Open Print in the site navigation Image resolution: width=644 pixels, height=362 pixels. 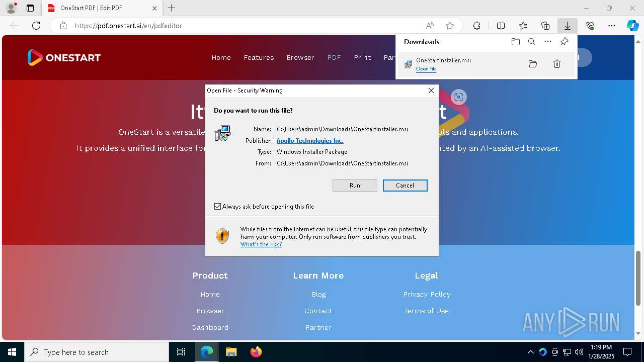click(x=362, y=57)
